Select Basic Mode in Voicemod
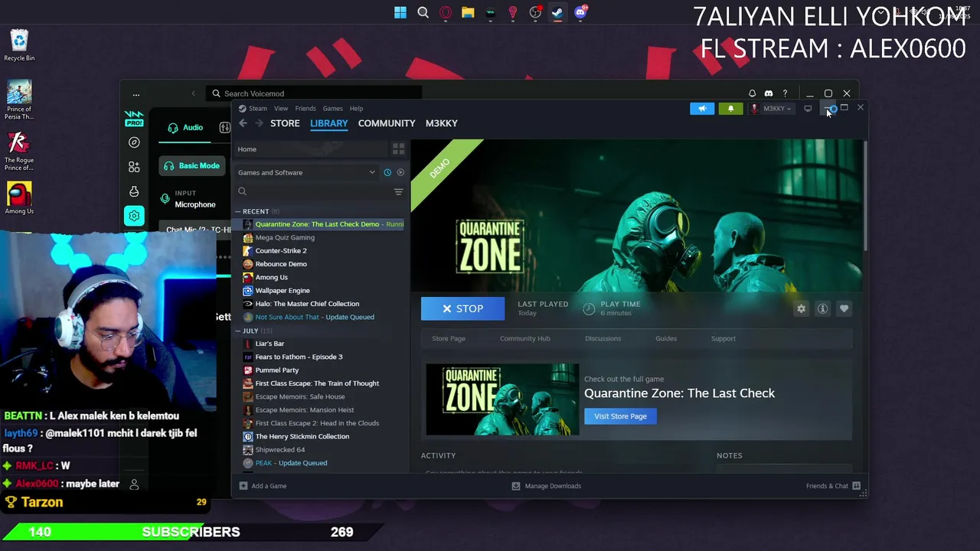The width and height of the screenshot is (980, 551). click(x=193, y=166)
